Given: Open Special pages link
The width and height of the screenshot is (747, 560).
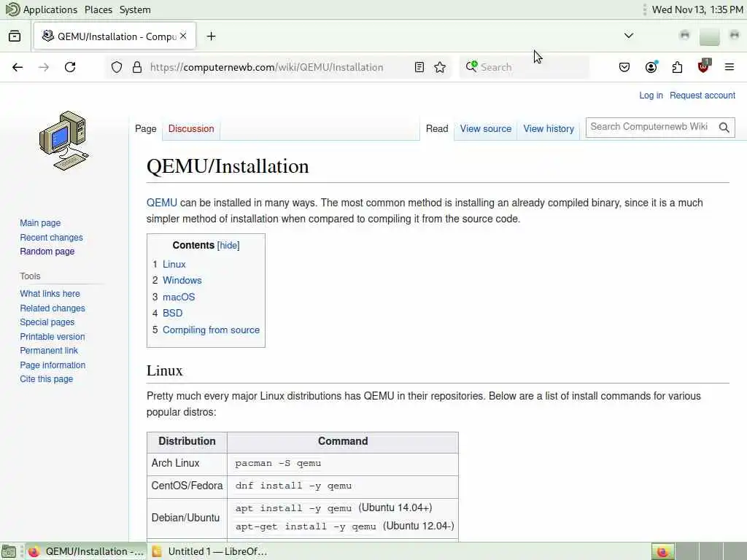Looking at the screenshot, I should [47, 322].
